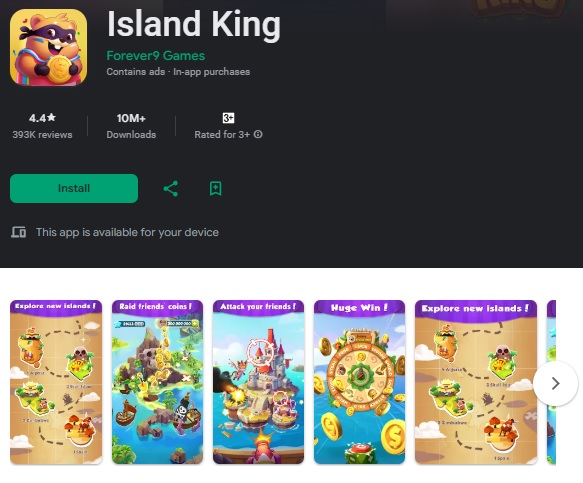Click the Island King app icon
The width and height of the screenshot is (583, 483).
tap(48, 47)
